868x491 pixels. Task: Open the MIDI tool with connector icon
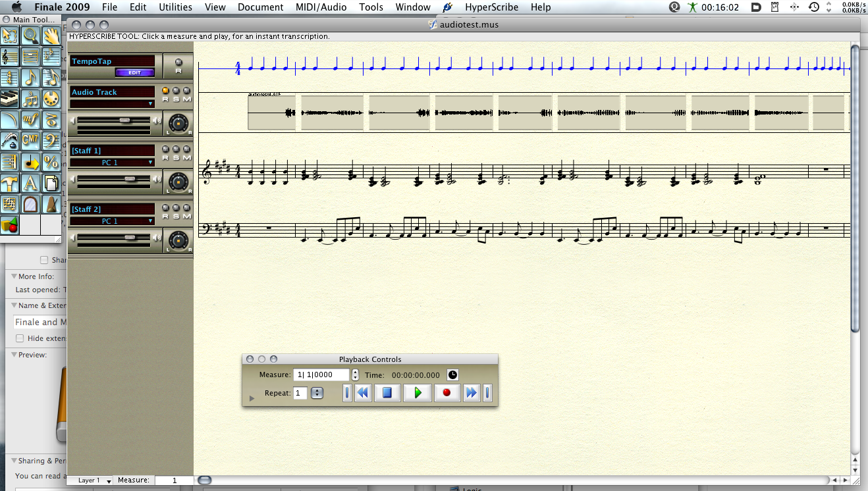click(x=51, y=99)
